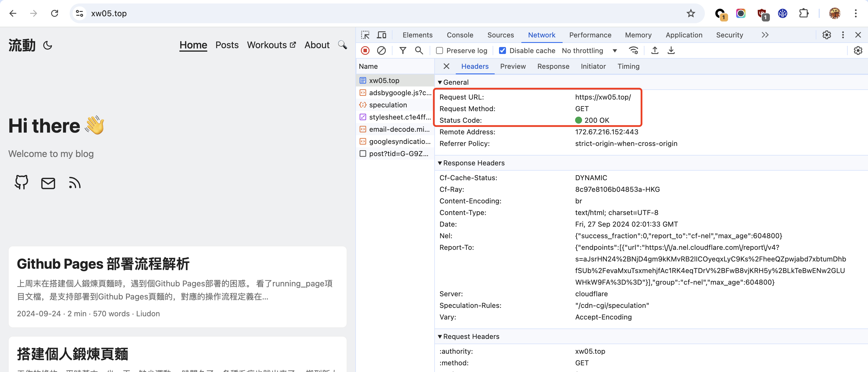Screen dimensions: 868x372
Task: Click xw05.top request in Network Name list
Action: (383, 80)
